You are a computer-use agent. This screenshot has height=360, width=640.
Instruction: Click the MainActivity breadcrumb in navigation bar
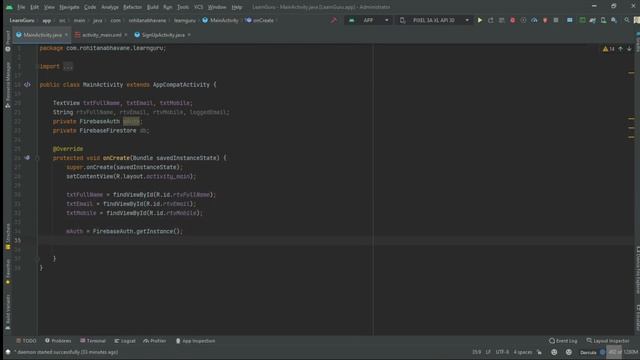click(220, 20)
